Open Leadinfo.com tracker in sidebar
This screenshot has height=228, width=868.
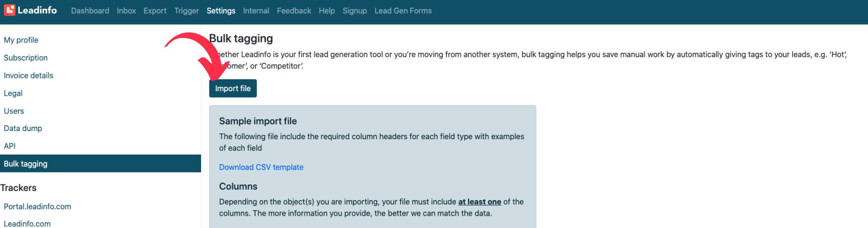click(x=27, y=223)
